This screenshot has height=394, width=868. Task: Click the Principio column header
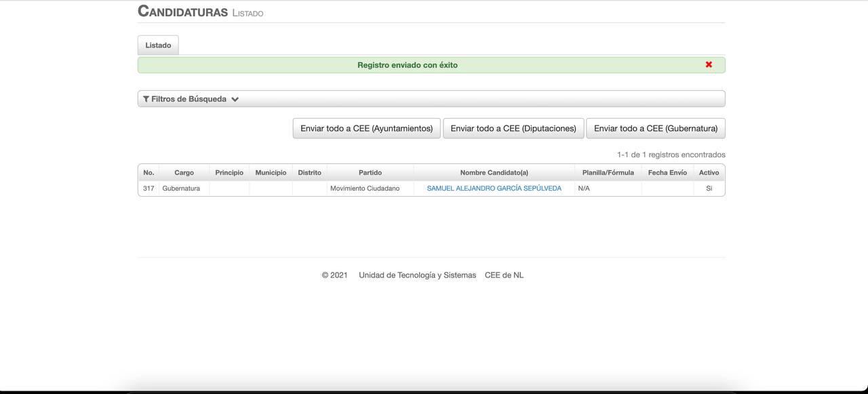point(229,173)
